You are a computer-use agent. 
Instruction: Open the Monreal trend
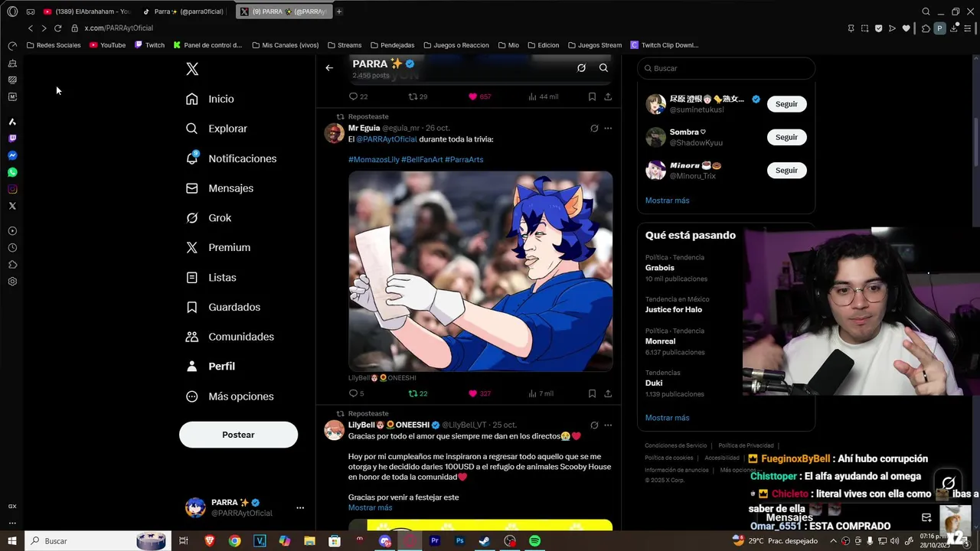pyautogui.click(x=660, y=341)
